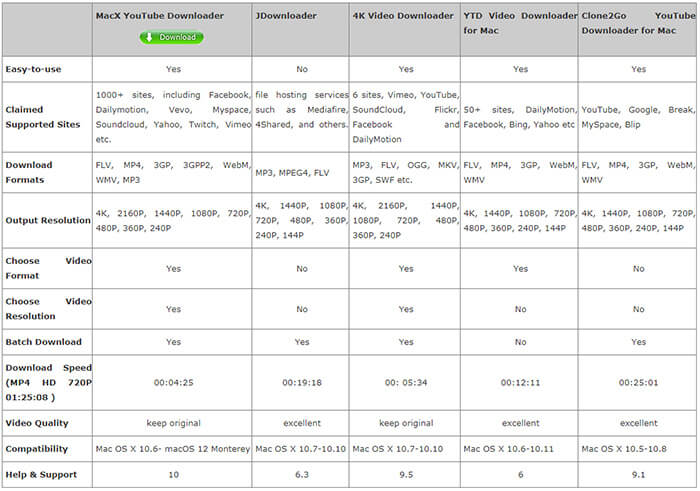Click Batch Download Yes for JDownloader

click(302, 342)
